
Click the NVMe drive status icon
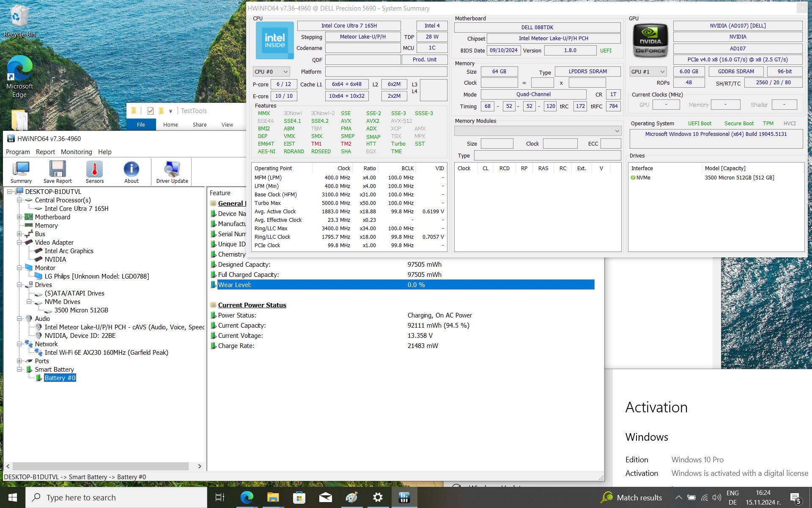[633, 178]
